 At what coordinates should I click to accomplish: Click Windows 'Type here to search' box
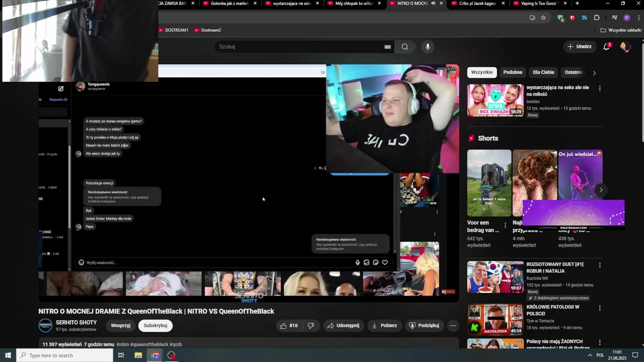tap(64, 355)
